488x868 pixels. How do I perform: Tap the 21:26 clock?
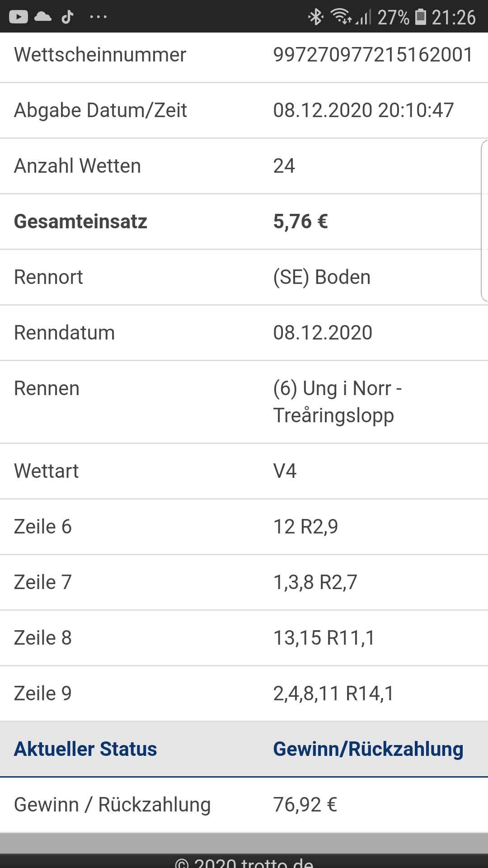coord(454,17)
